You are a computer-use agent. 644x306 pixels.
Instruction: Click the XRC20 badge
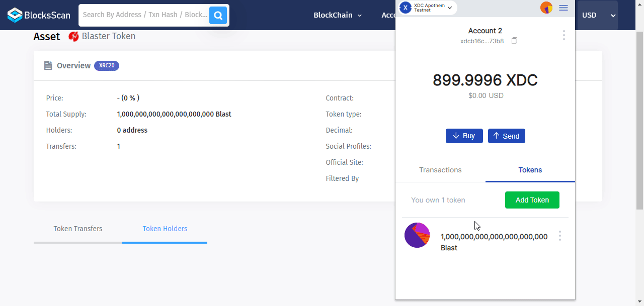[x=107, y=65]
